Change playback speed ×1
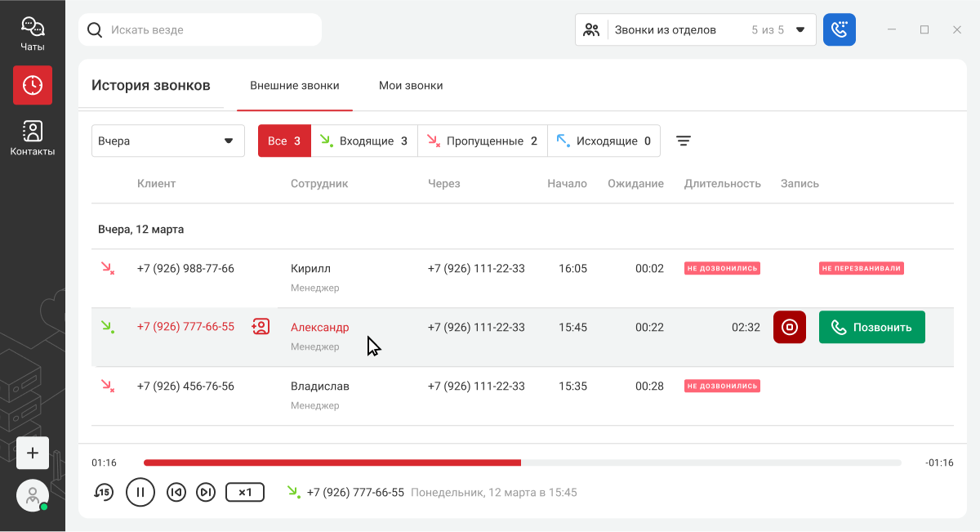980x532 pixels. [x=245, y=492]
